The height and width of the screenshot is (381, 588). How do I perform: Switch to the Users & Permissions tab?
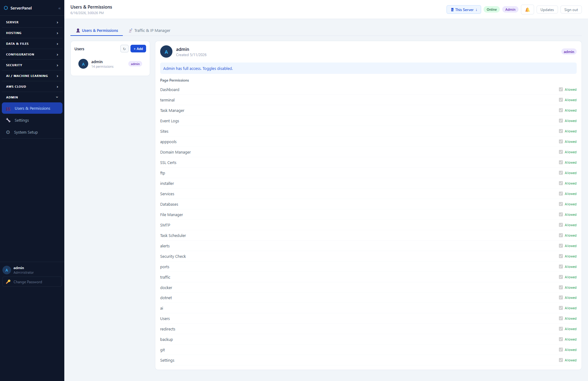(x=97, y=30)
